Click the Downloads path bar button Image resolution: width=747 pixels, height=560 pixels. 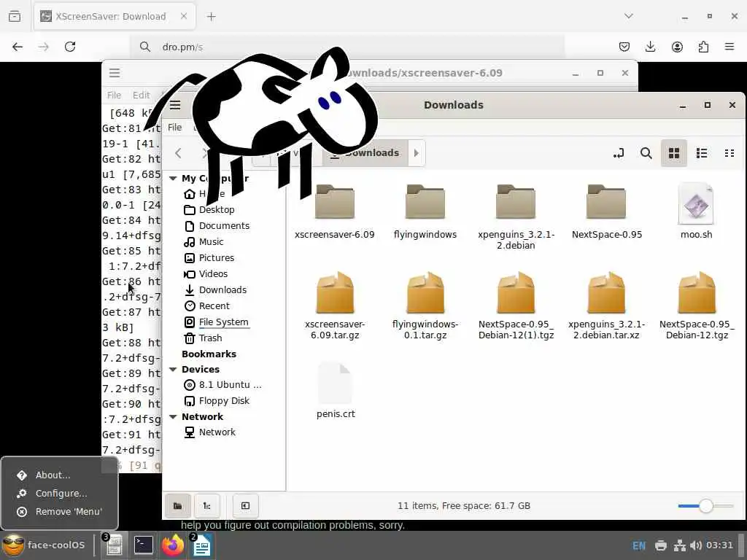point(365,153)
